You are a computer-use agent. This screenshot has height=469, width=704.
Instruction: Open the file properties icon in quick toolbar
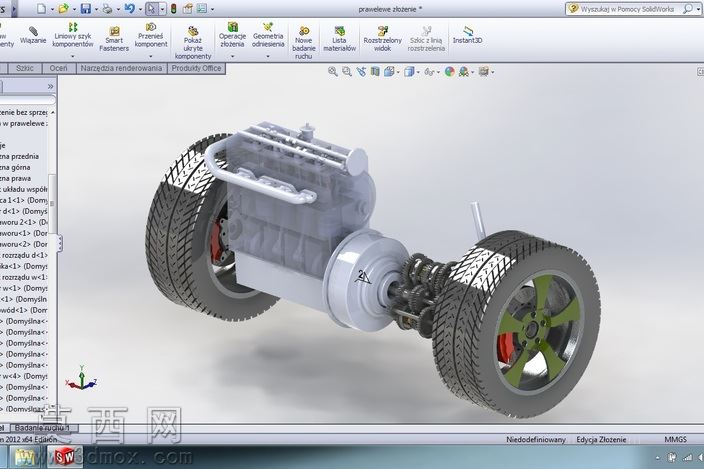(x=188, y=9)
